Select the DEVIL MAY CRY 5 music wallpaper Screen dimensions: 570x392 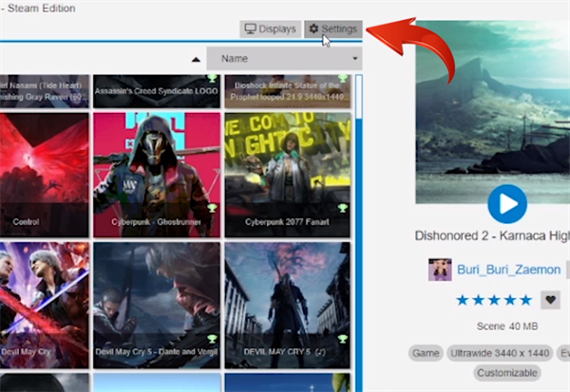pos(288,306)
